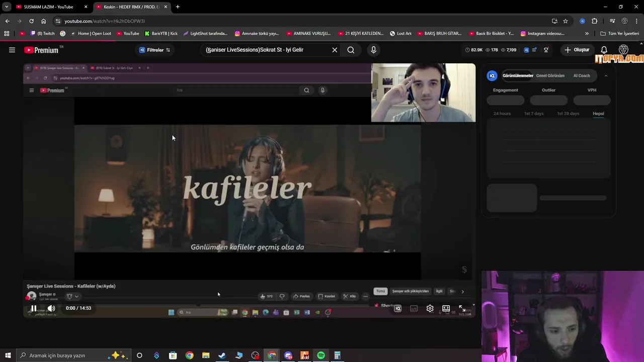The width and height of the screenshot is (644, 362).
Task: Switch to Genel Görünüm tab in vidIQ
Action: click(x=550, y=75)
